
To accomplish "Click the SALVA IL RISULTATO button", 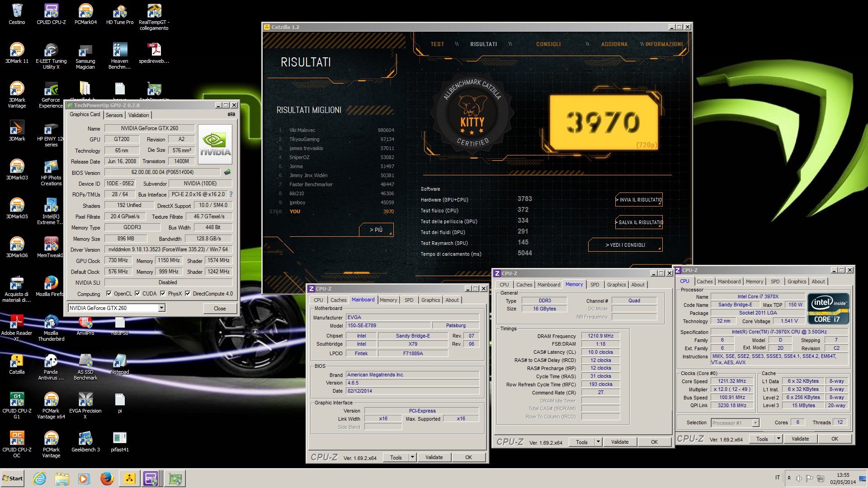I will [639, 222].
